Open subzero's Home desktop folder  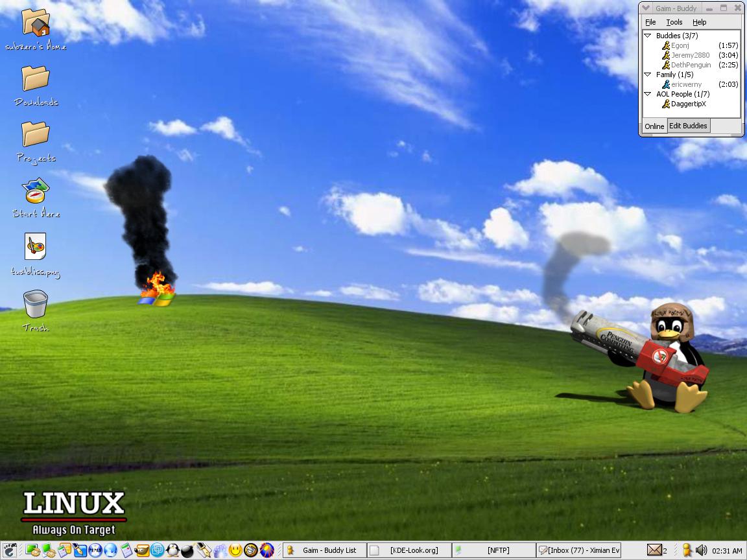36,30
